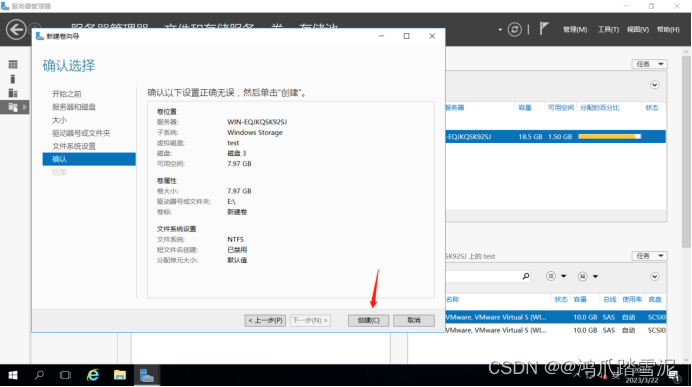
Task: Go to 服务器和磁盘 wizard step
Action: [x=74, y=107]
